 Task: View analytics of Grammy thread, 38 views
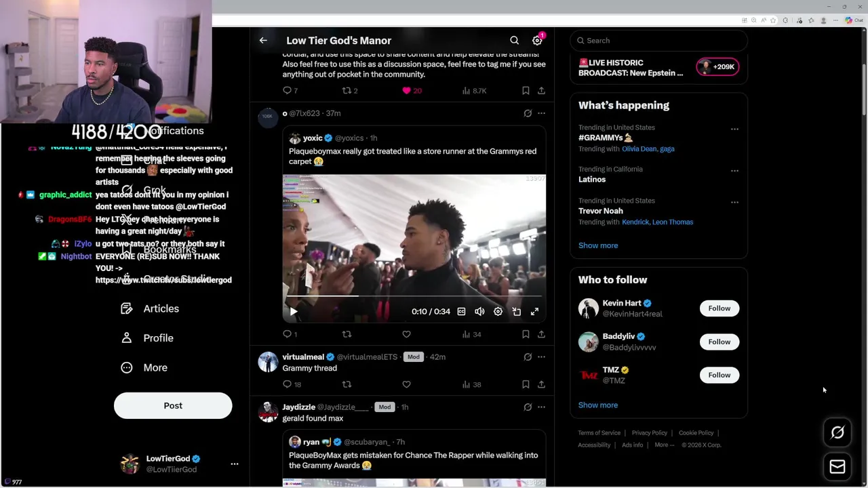pyautogui.click(x=471, y=384)
